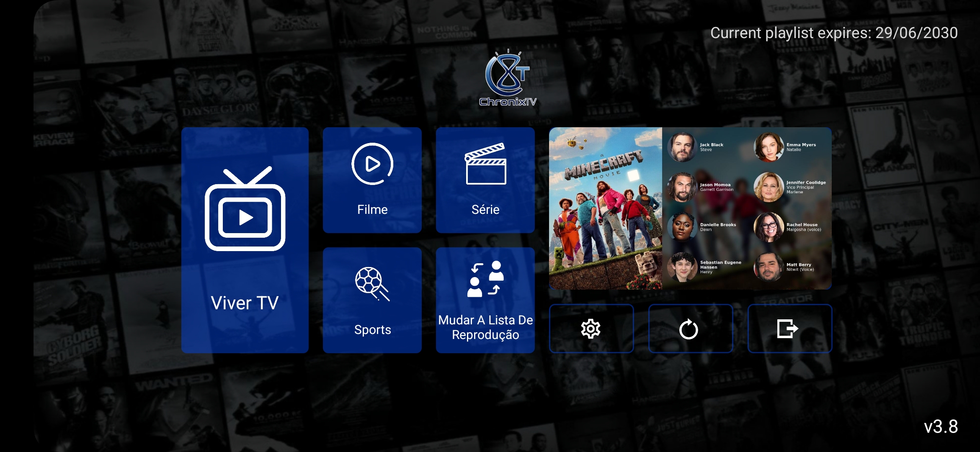Tap Danielle Brooks cast portrait
This screenshot has width=980, height=452.
(x=682, y=227)
